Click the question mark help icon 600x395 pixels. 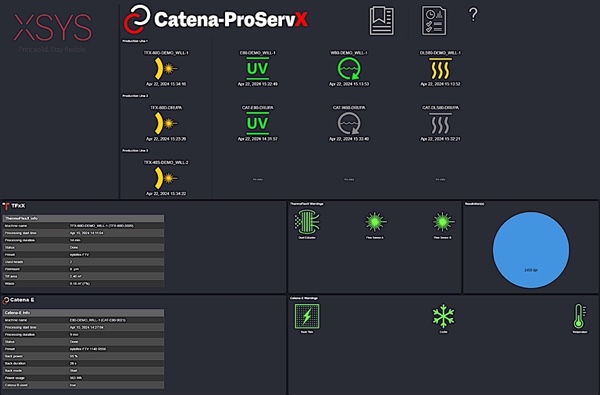(x=473, y=15)
